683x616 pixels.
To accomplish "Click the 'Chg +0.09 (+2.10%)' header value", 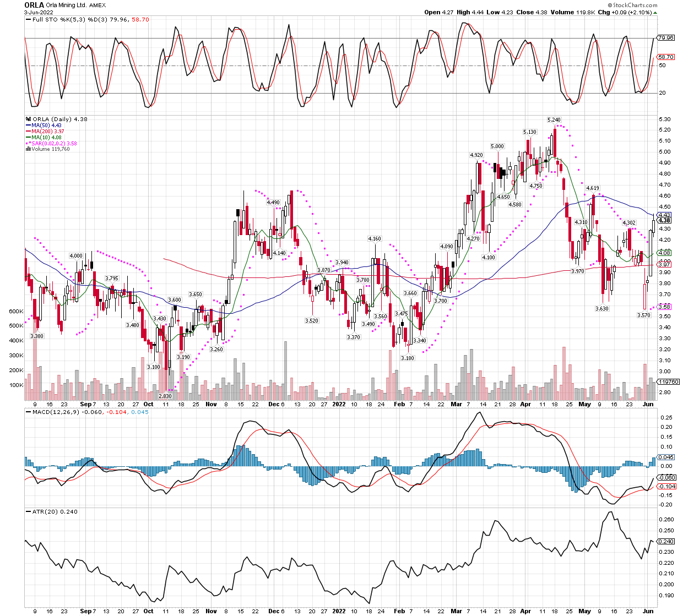I will 624,12.
